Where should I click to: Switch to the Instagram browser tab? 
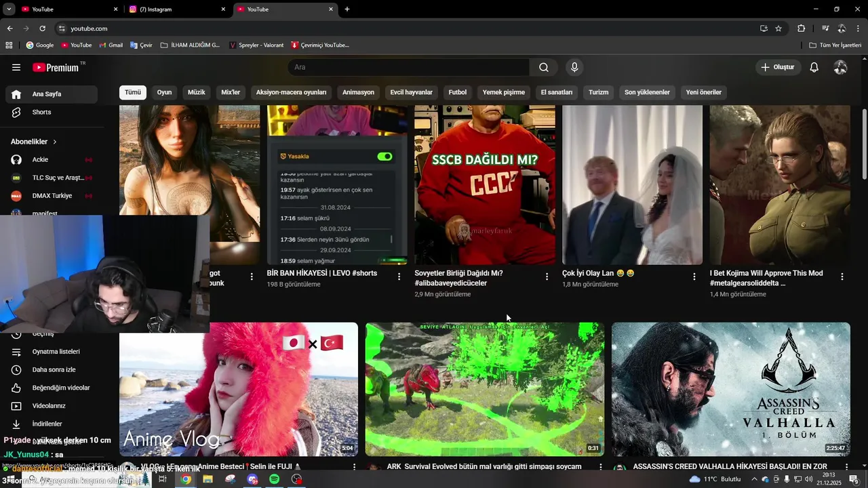176,9
